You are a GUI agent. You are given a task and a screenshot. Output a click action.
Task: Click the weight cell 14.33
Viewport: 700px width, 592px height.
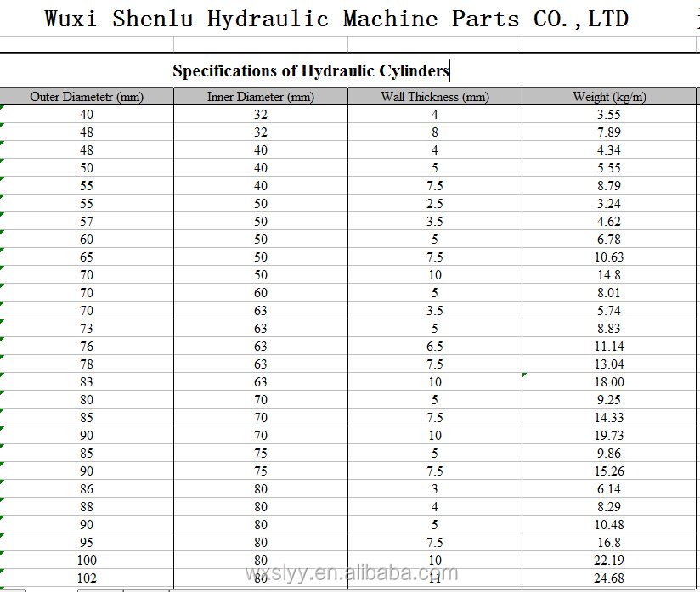(609, 419)
